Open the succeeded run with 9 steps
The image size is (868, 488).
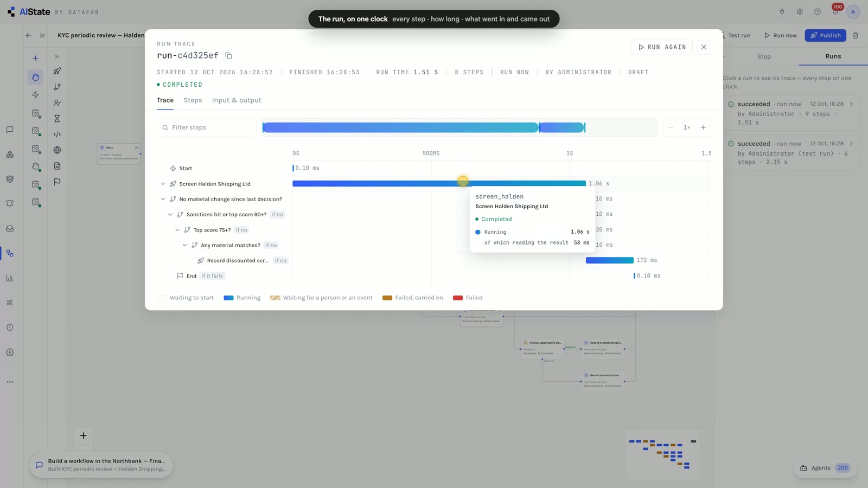792,113
